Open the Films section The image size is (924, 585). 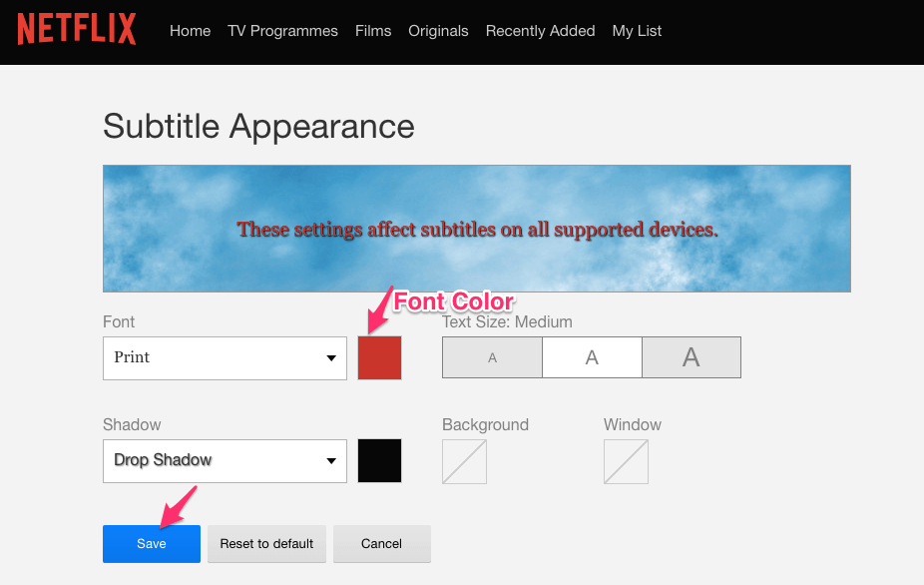click(373, 31)
